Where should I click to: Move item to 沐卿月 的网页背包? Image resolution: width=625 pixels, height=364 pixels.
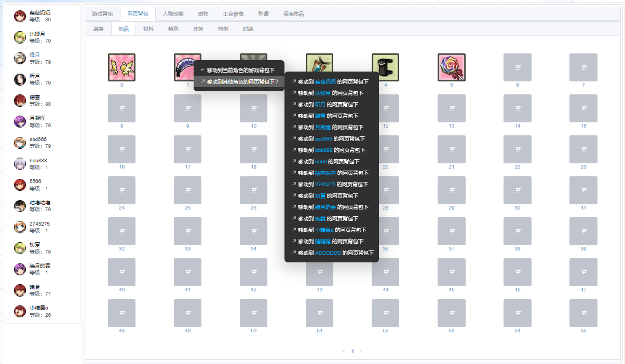(x=332, y=93)
